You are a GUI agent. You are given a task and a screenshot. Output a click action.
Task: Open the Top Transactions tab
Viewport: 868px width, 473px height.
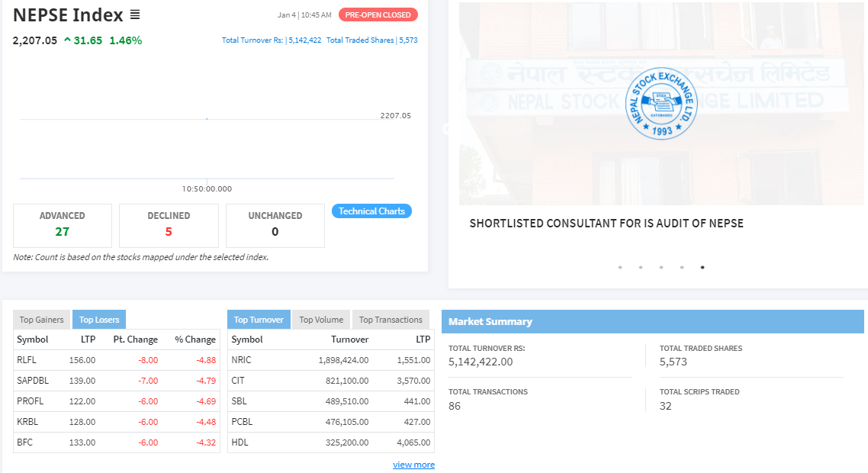pos(391,320)
